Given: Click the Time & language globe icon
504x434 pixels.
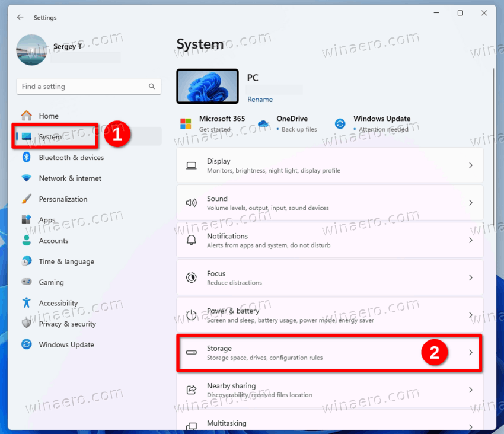Looking at the screenshot, I should pyautogui.click(x=27, y=261).
